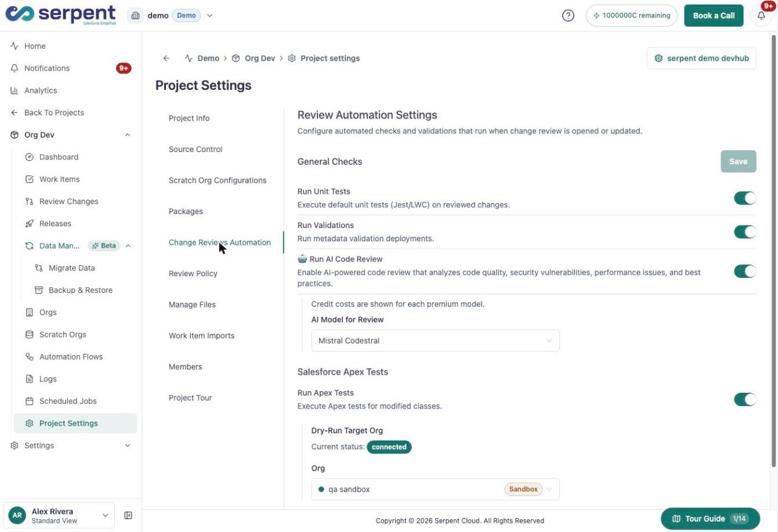Click the help question mark icon
The height and width of the screenshot is (532, 778).
[568, 16]
